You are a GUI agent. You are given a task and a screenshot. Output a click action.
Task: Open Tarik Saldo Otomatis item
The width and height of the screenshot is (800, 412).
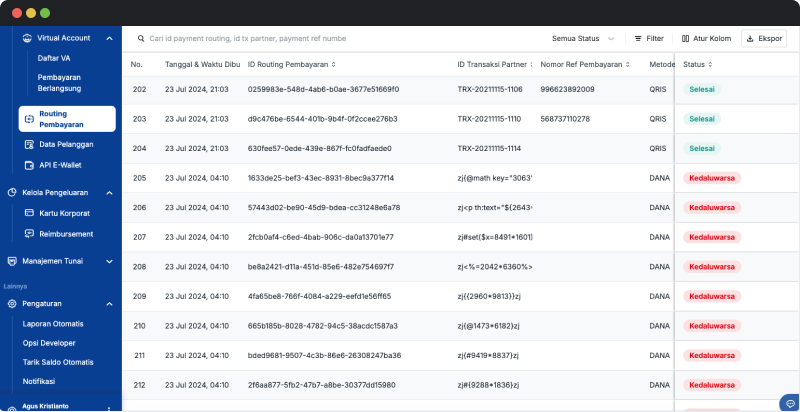58,363
